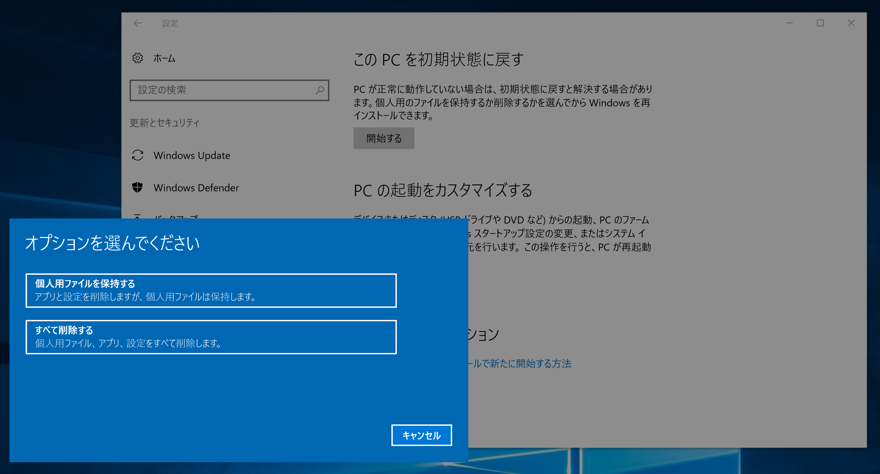
Task: Open ホーム gear icon in Settings
Action: click(138, 58)
